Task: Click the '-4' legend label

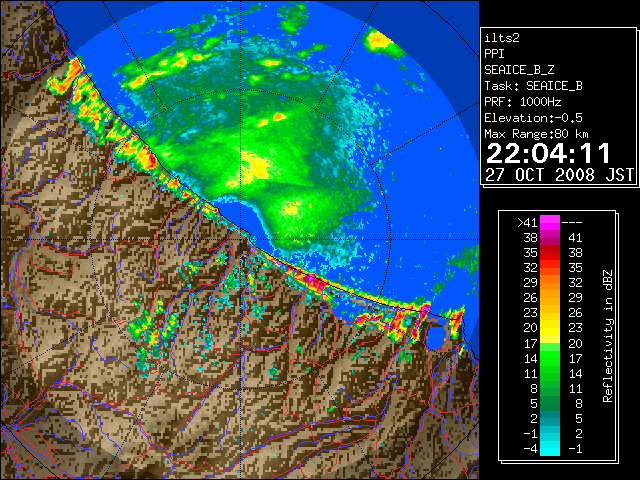Action: click(530, 449)
